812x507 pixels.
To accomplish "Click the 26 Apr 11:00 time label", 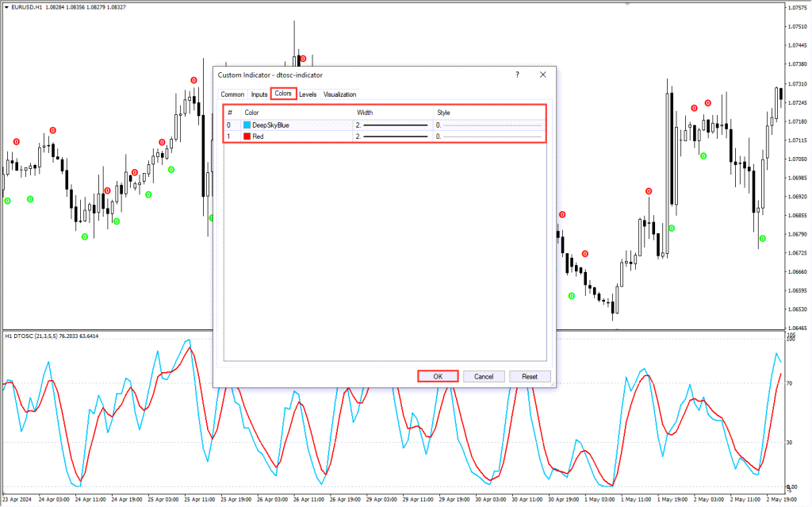I will pos(309,499).
